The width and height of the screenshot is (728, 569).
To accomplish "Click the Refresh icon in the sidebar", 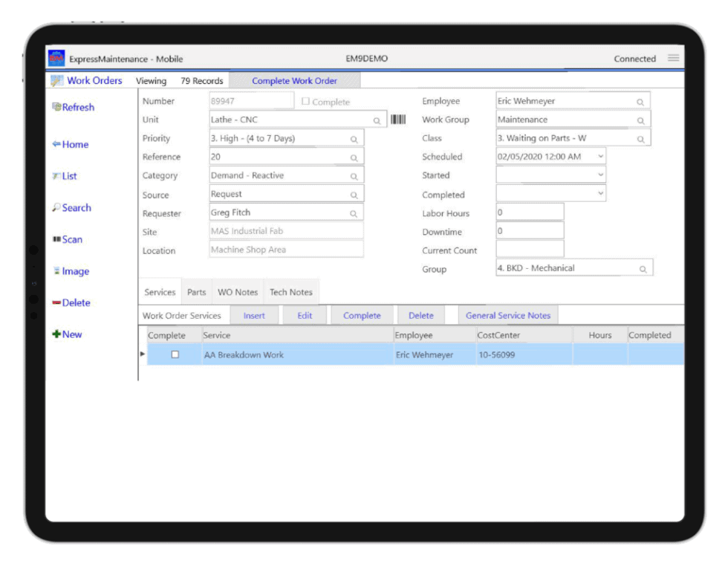I will tap(73, 107).
